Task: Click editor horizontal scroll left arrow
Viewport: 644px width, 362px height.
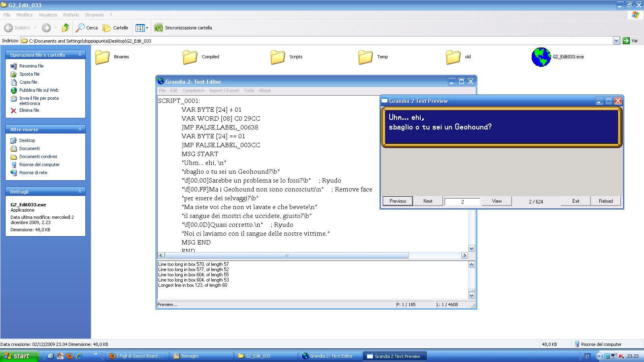Action: click(161, 255)
